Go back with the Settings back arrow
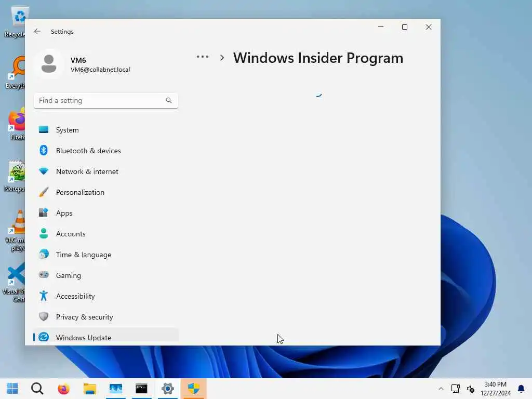532x399 pixels. pos(37,31)
